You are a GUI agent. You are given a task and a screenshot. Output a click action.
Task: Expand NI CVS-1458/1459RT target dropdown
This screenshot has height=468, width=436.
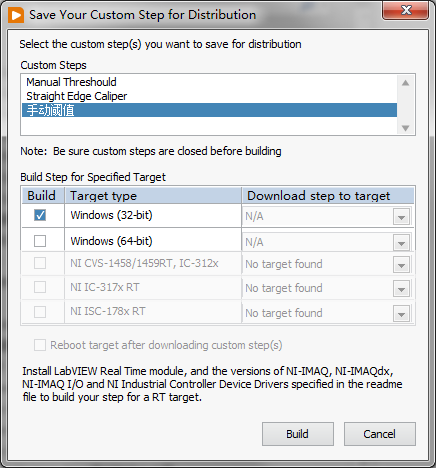pyautogui.click(x=401, y=265)
